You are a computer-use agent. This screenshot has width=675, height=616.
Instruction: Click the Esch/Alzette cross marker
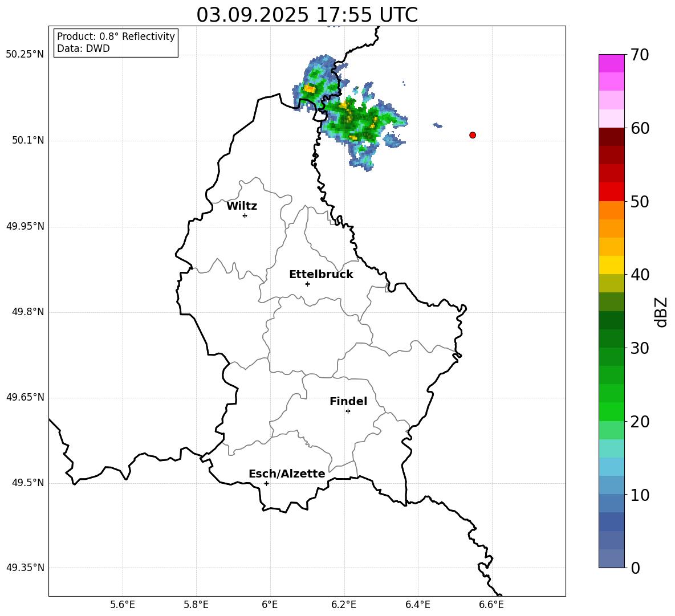click(266, 483)
